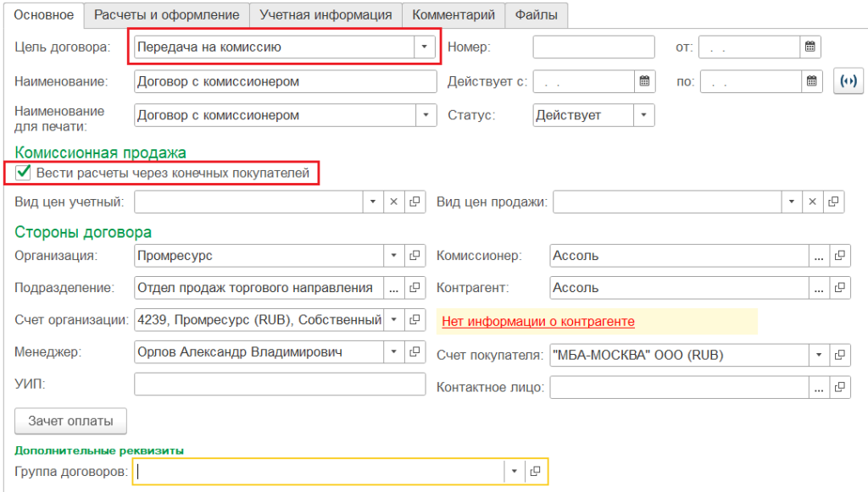Open calendar picker for contract date 'от'
This screenshot has width=868, height=492.
pyautogui.click(x=810, y=47)
